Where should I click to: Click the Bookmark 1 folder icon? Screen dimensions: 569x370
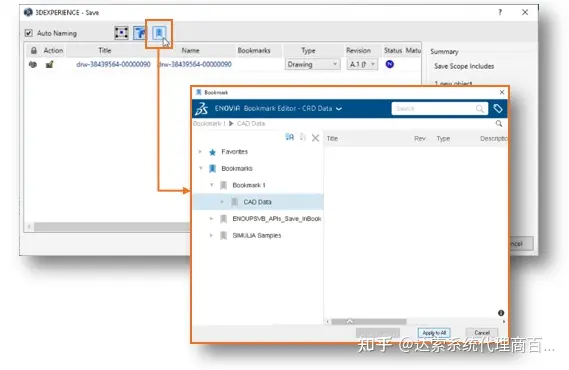(x=224, y=185)
